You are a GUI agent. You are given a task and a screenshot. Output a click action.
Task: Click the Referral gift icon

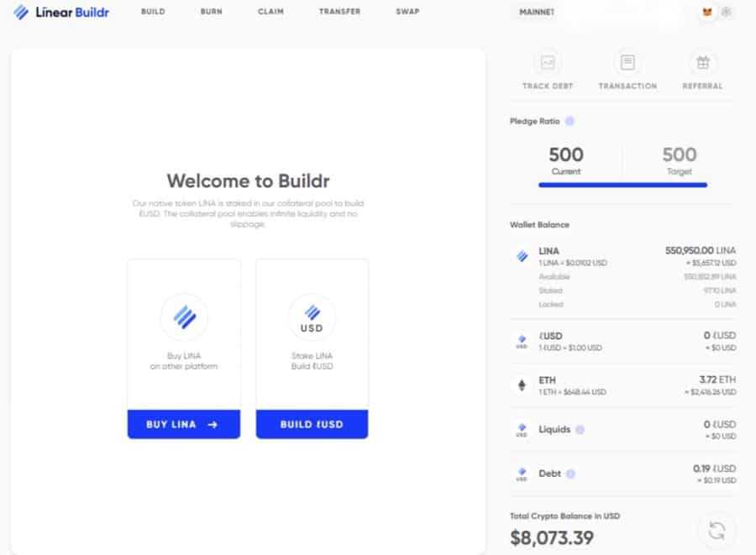(702, 63)
